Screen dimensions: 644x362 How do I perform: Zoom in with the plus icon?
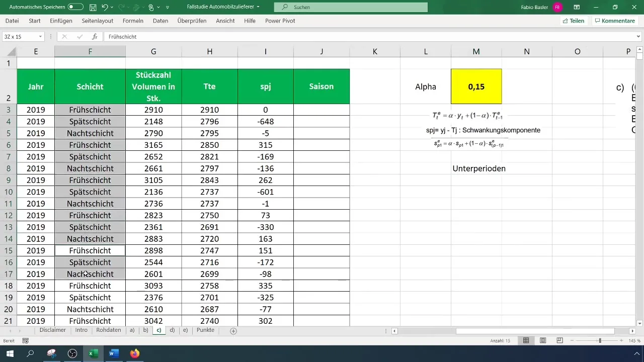pos(622,340)
